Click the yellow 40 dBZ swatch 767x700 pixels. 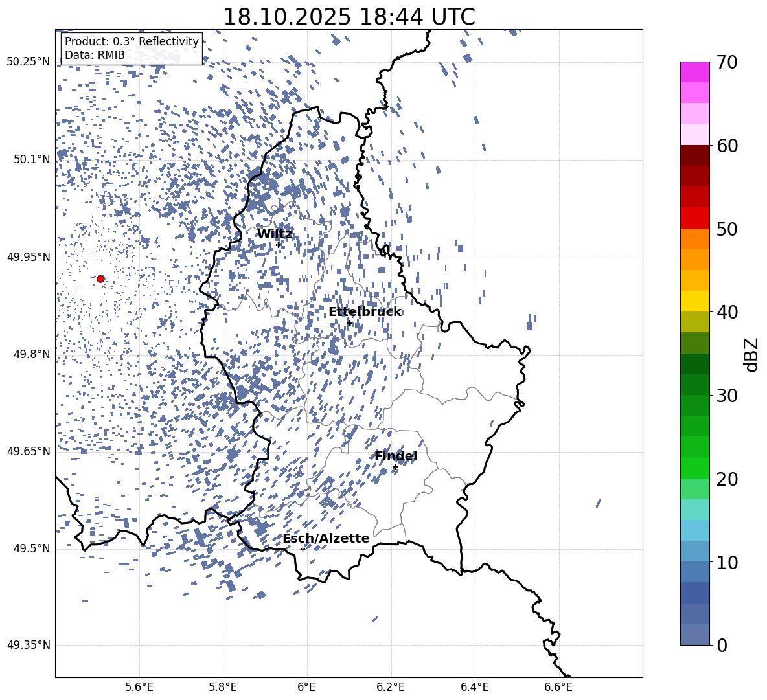[x=694, y=302]
